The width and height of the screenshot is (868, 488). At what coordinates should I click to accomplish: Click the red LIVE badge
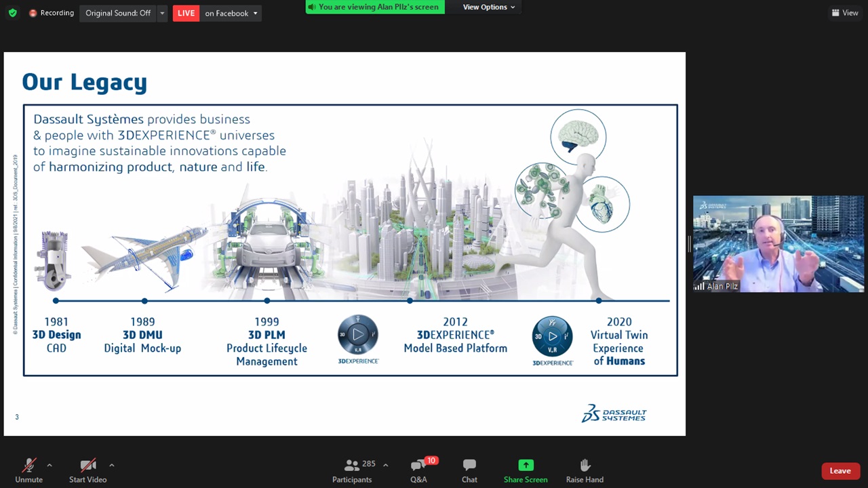186,13
